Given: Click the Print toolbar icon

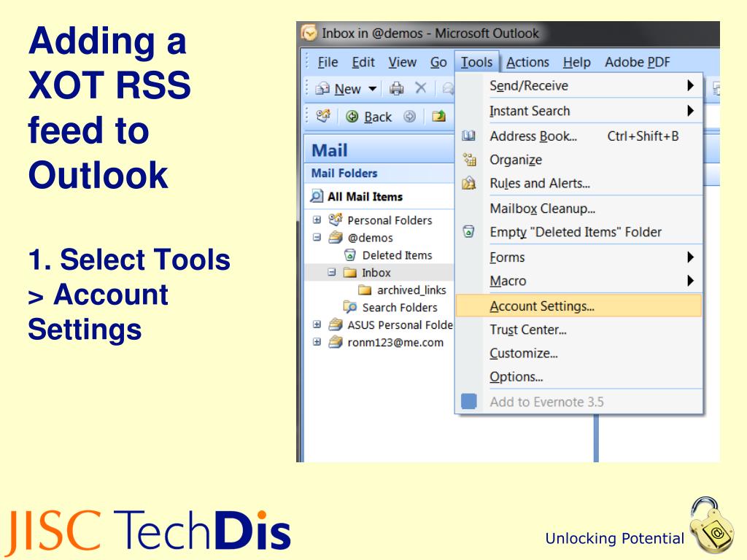Looking at the screenshot, I should 396,88.
